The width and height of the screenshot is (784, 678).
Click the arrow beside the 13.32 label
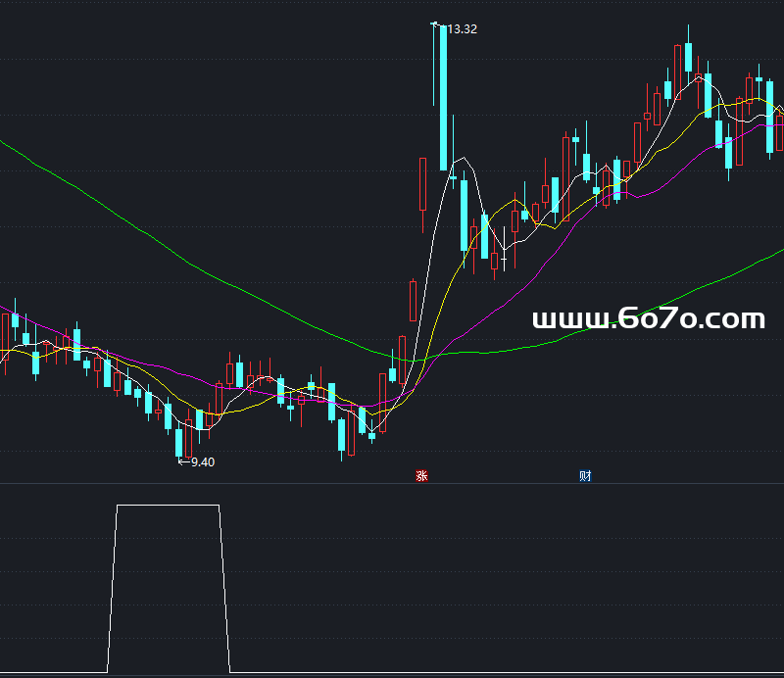[436, 24]
